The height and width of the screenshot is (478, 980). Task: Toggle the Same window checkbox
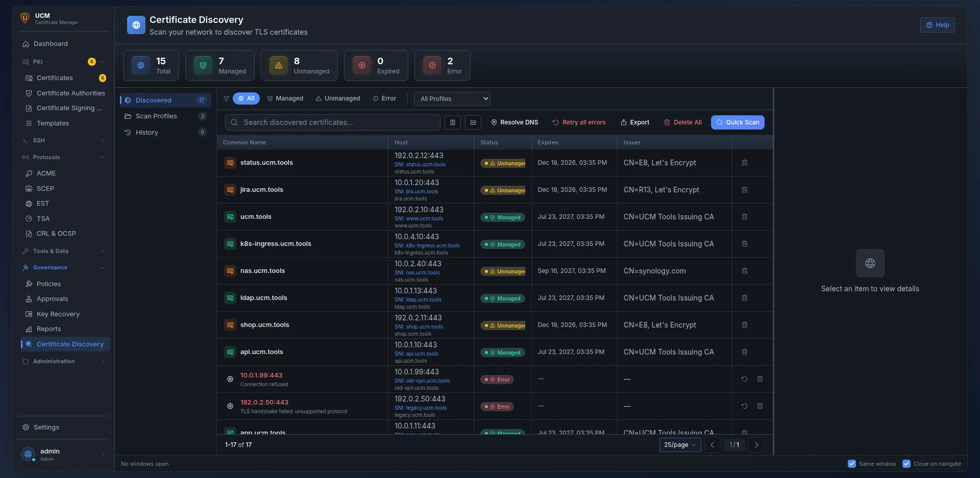click(x=852, y=464)
